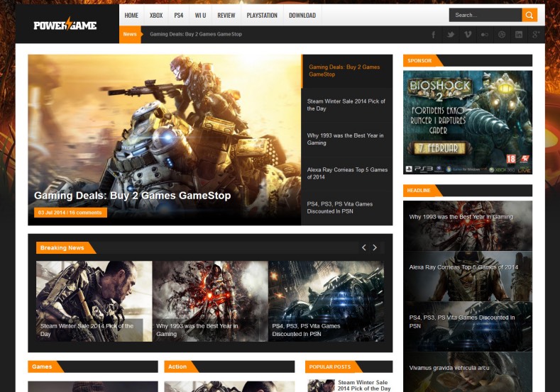Open Breaking News thumbnail PS4, PS3, PS Vita
This screenshot has height=392, width=560.
click(326, 301)
